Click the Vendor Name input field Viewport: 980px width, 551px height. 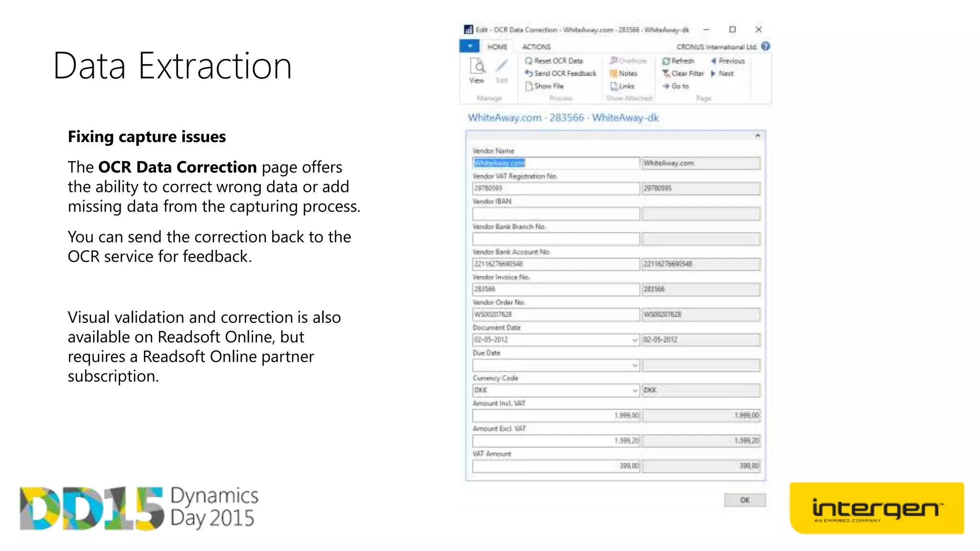[x=556, y=163]
